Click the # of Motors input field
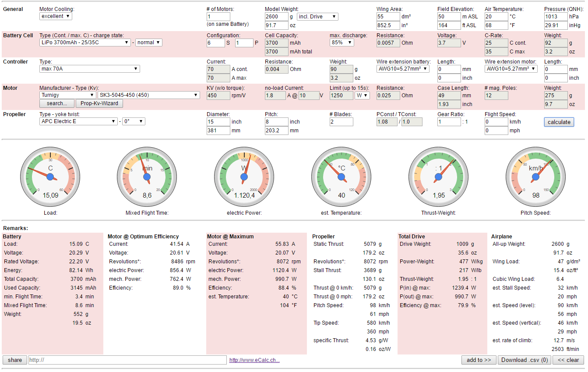This screenshot has height=372, width=588. point(218,17)
